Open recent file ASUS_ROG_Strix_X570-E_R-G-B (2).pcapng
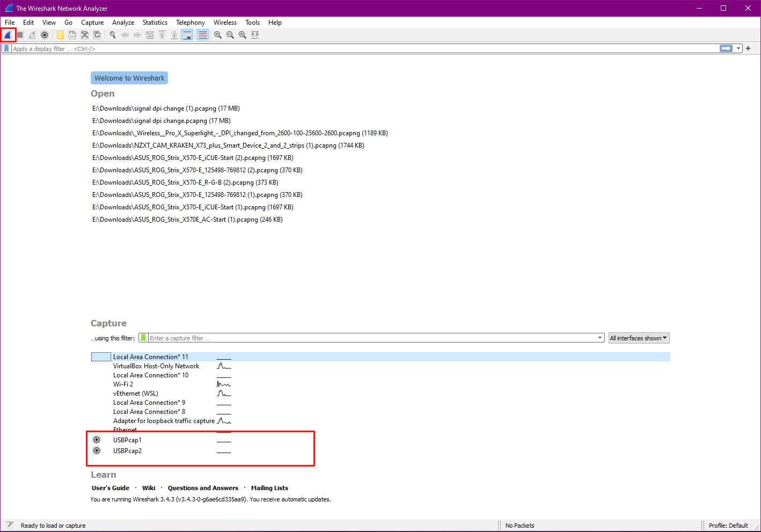The width and height of the screenshot is (761, 532). tap(185, 183)
